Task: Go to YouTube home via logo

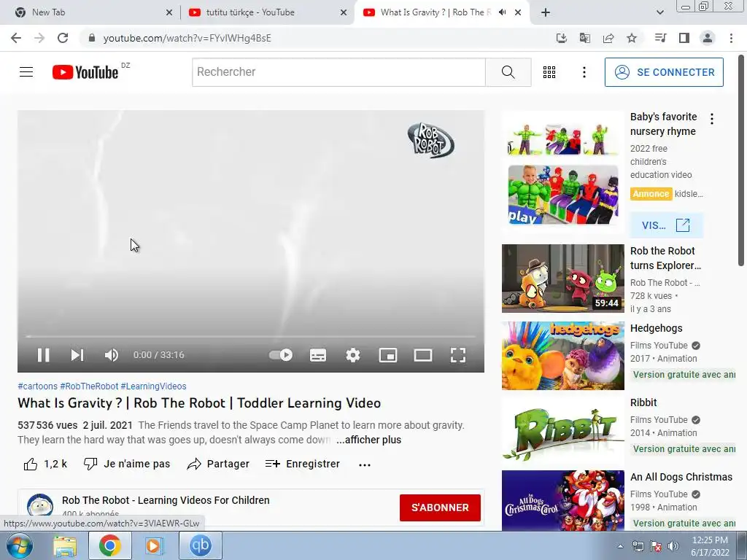Action: [x=85, y=72]
